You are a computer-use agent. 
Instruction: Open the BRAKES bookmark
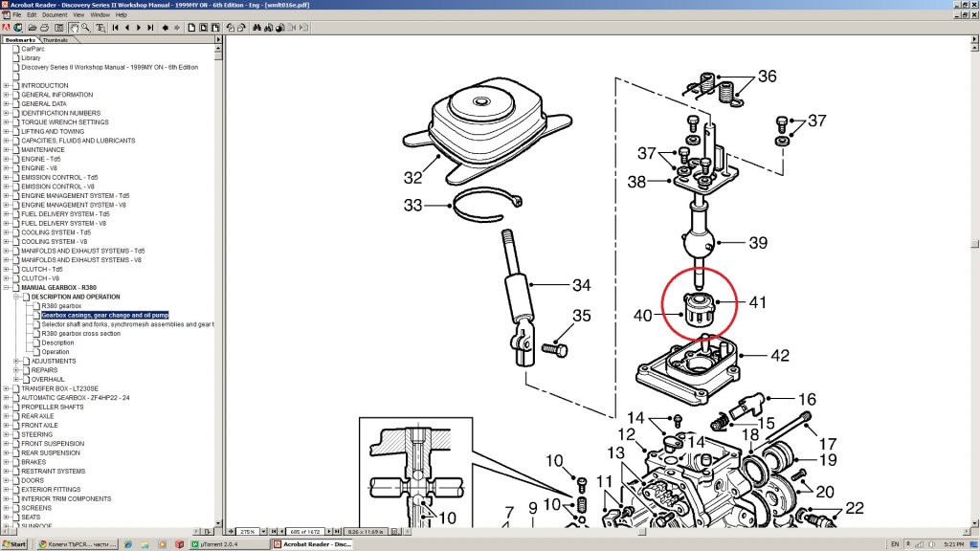click(33, 462)
